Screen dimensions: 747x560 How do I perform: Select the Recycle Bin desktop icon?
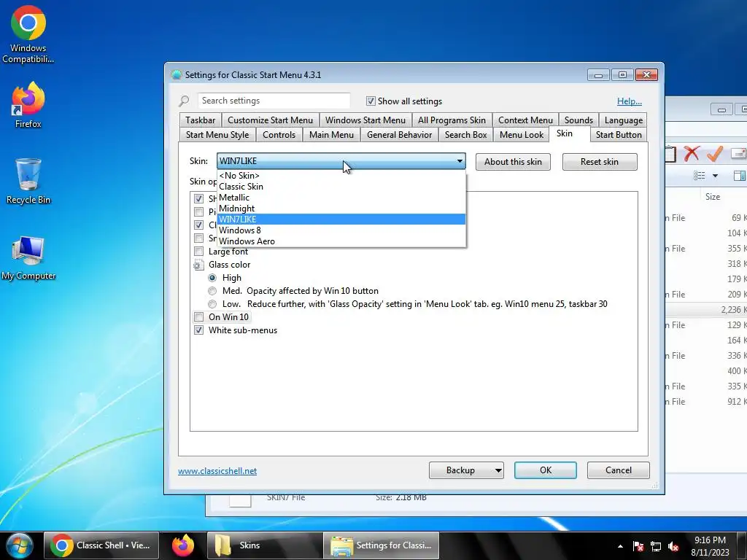pos(28,181)
